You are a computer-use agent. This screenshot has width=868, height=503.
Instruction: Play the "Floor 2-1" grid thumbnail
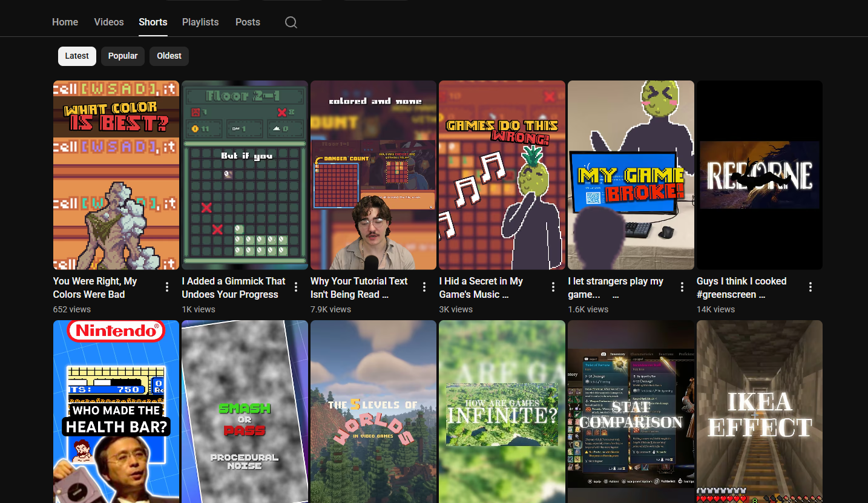[x=245, y=175]
